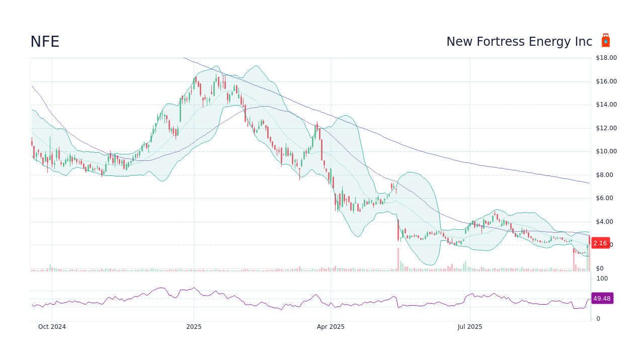Click the RSI 100 scale label
This screenshot has width=644, height=362.
pyautogui.click(x=602, y=279)
